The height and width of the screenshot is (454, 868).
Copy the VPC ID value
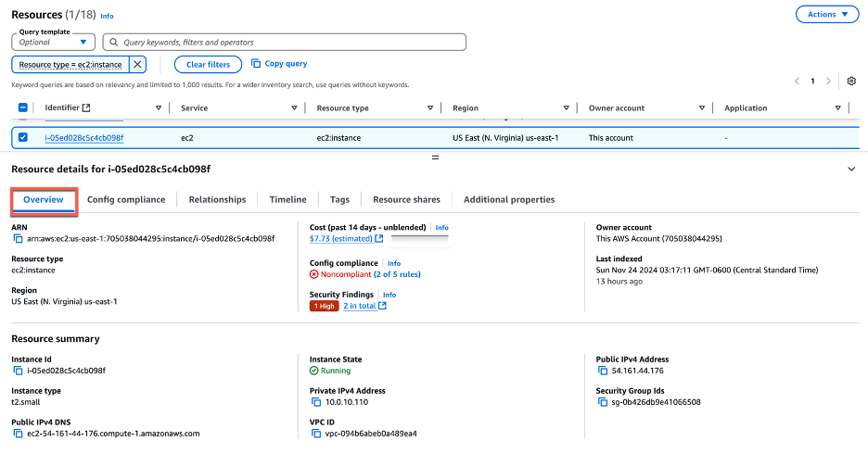point(316,434)
